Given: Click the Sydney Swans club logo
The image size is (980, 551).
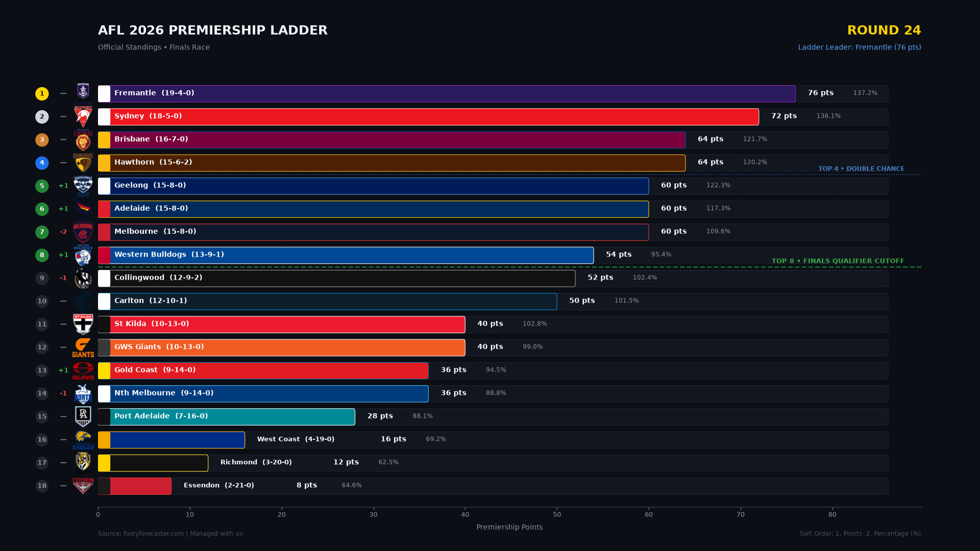Looking at the screenshot, I should pyautogui.click(x=83, y=116).
